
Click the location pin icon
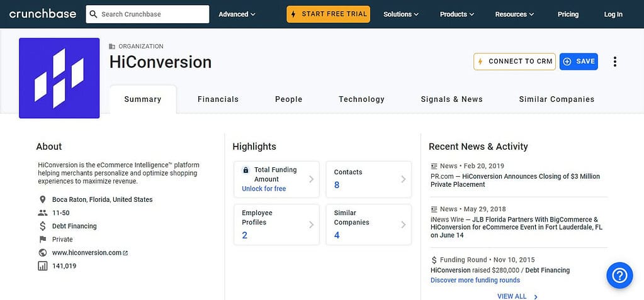[x=42, y=200]
